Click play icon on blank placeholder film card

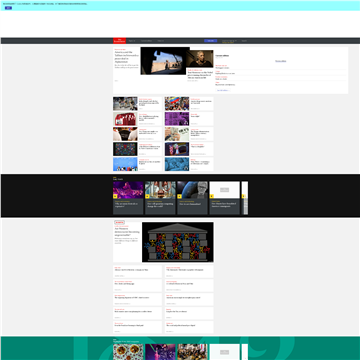click(x=211, y=196)
